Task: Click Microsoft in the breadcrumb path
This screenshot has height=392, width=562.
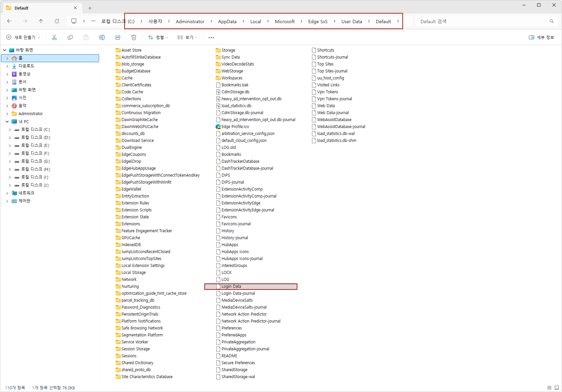Action: pyautogui.click(x=285, y=22)
